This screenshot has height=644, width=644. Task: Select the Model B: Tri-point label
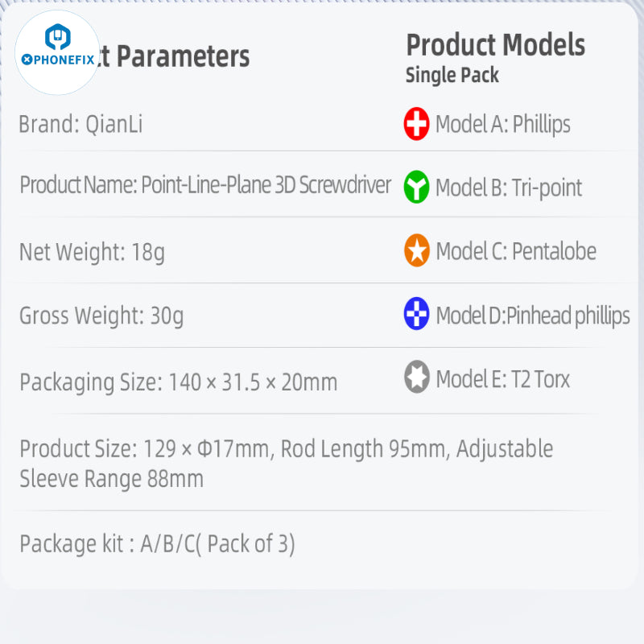coord(508,188)
